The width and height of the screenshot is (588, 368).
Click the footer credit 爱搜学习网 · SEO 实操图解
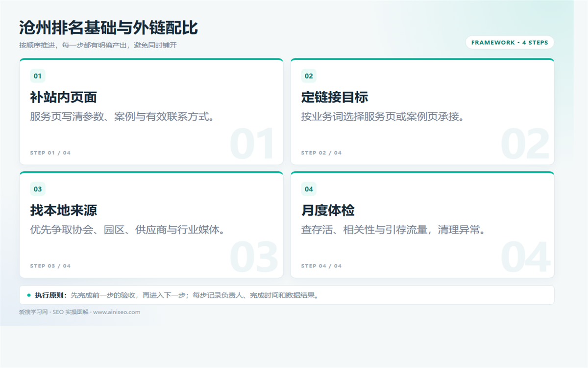(54, 312)
